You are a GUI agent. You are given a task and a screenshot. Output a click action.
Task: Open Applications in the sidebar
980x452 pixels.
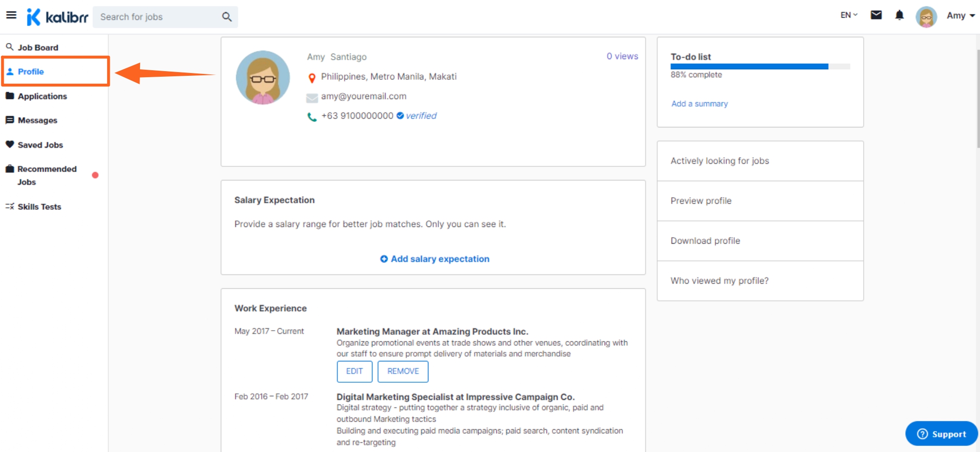(x=42, y=96)
